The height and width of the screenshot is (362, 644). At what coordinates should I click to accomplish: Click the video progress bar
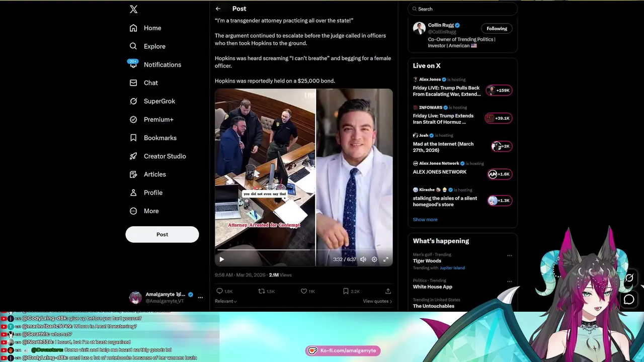pos(304,250)
